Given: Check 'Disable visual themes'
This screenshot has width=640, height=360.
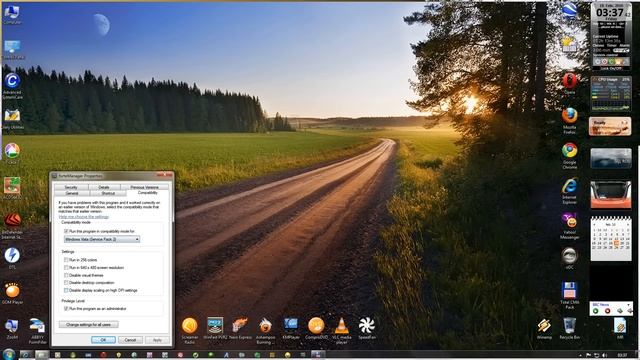Looking at the screenshot, I should (66, 275).
